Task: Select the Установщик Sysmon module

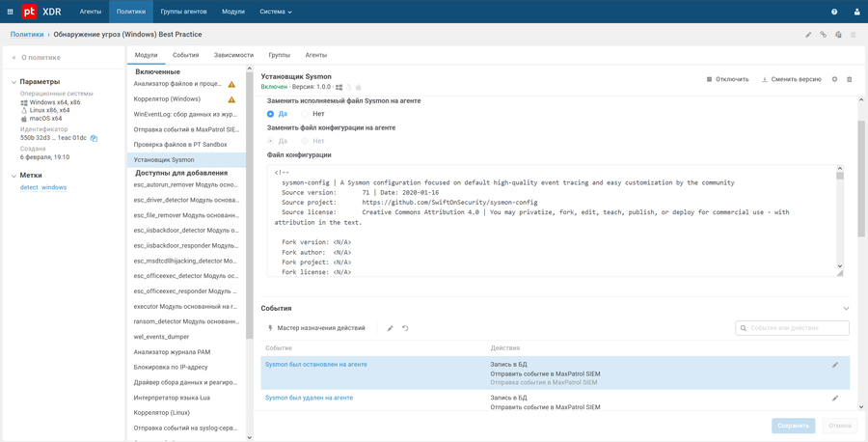Action: click(186, 160)
